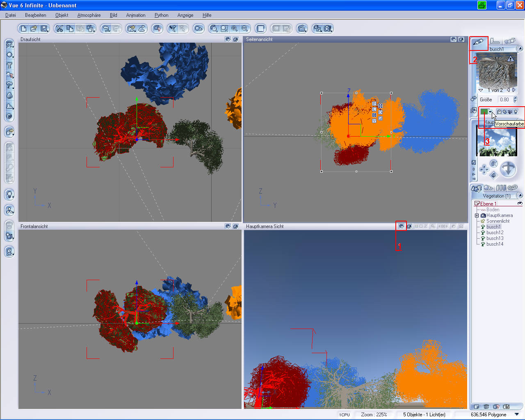The width and height of the screenshot is (525, 420).
Task: Select the light bulb tool in left toolbar
Action: pyautogui.click(x=9, y=194)
